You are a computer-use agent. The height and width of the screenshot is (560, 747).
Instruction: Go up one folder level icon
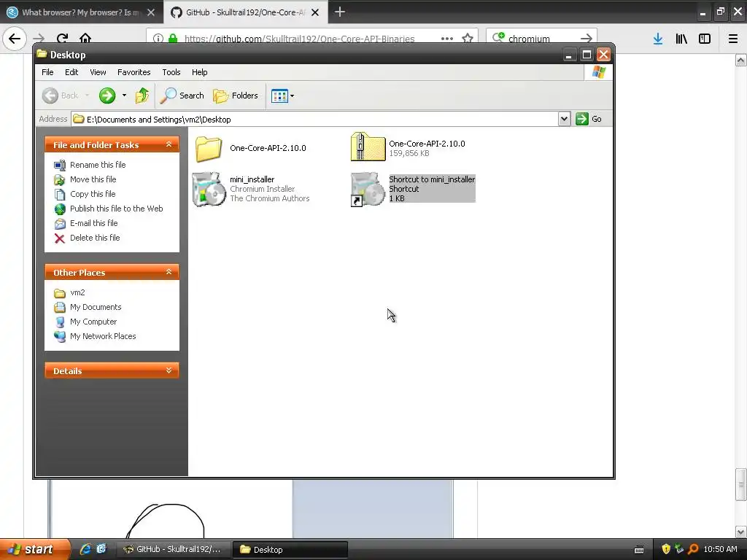pos(142,96)
